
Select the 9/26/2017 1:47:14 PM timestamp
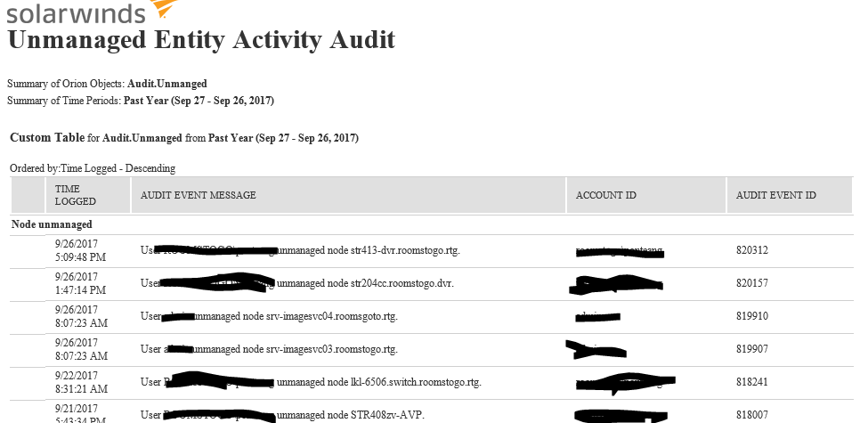pos(80,283)
